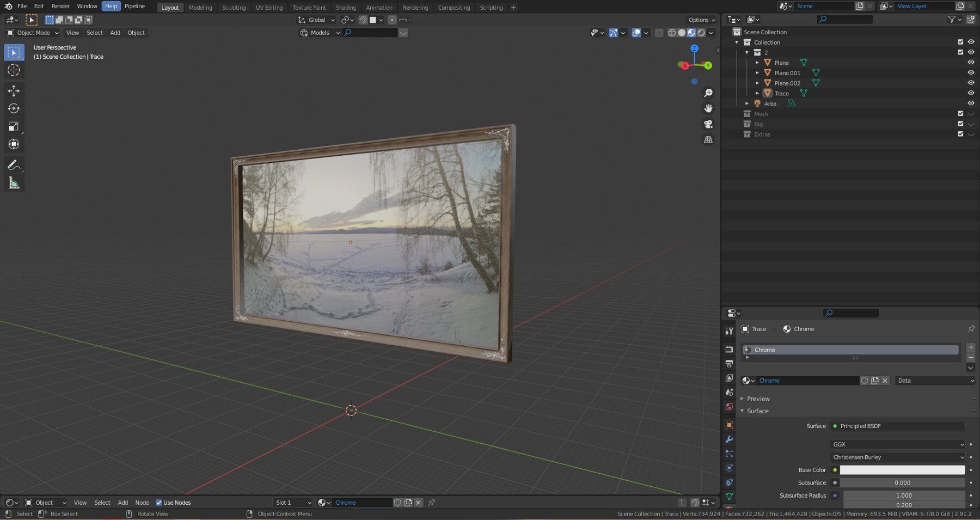Open the Object Data mesh properties tab
Image resolution: width=980 pixels, height=520 pixels.
729,497
